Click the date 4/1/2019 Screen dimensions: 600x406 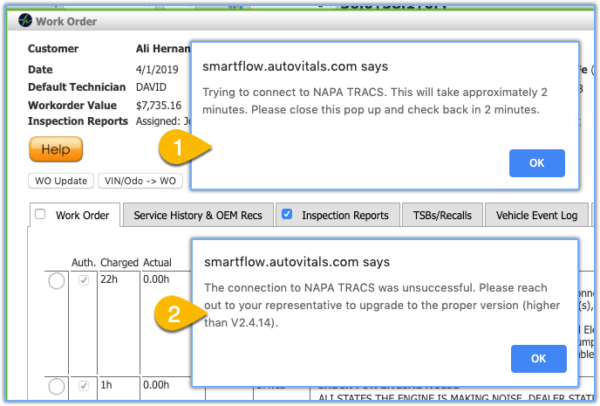coord(157,70)
